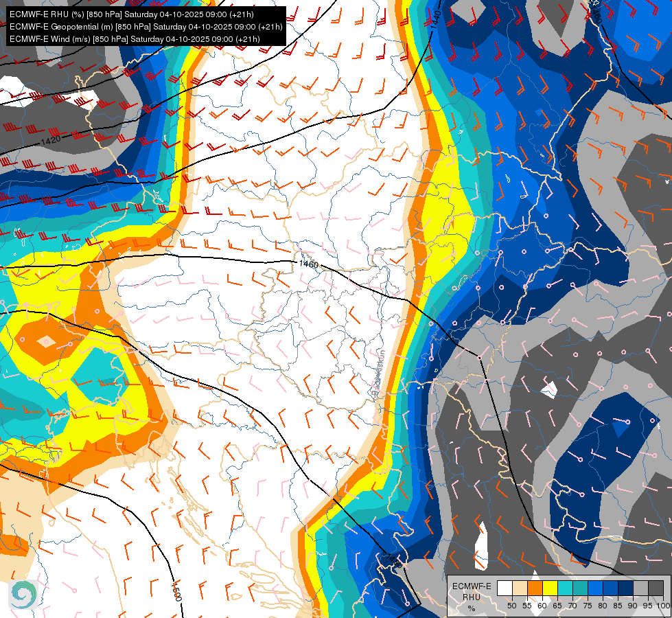Click the 50 tick value in legend

click(511, 606)
